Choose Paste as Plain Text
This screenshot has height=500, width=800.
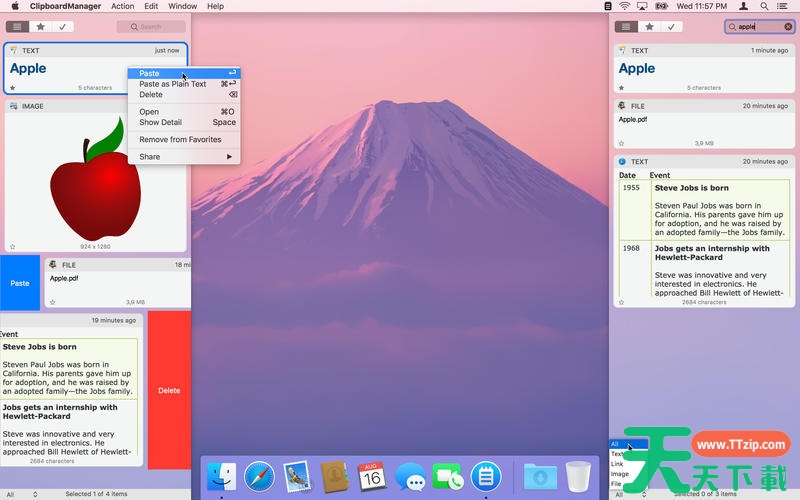point(184,84)
